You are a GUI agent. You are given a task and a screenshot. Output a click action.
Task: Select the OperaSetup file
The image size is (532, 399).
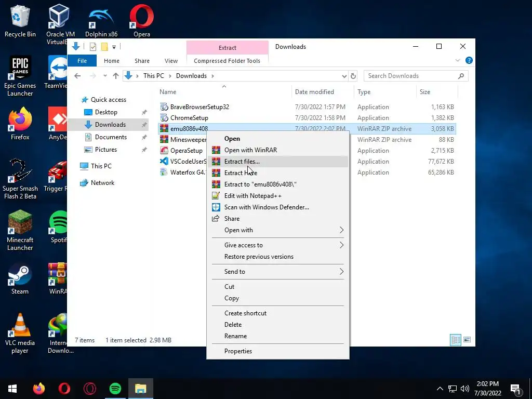point(187,151)
